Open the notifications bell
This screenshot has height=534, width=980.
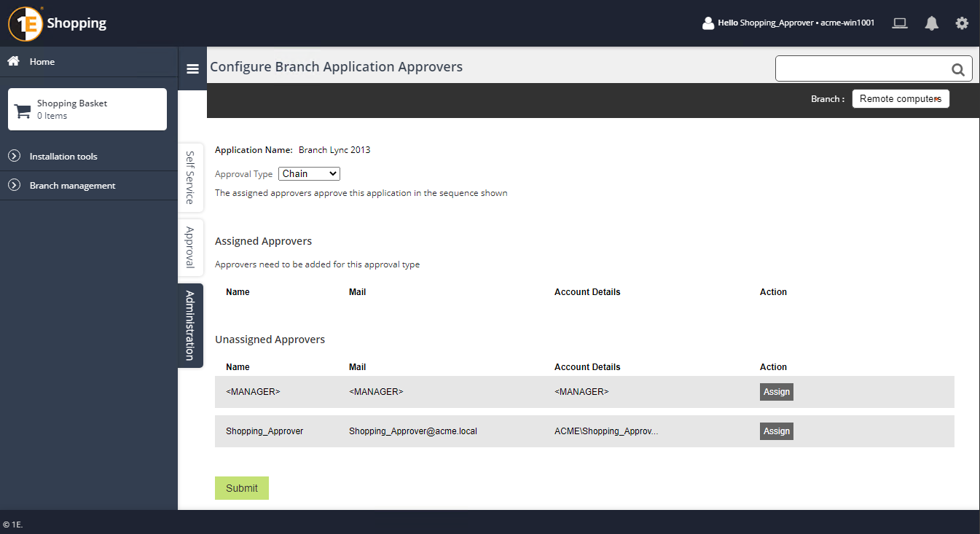pos(931,23)
